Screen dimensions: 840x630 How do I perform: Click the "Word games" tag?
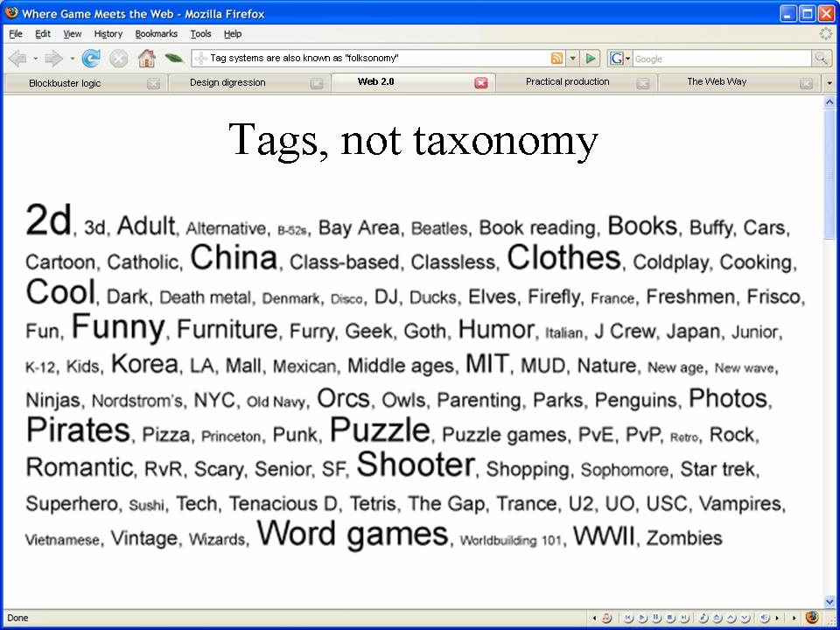(x=353, y=534)
